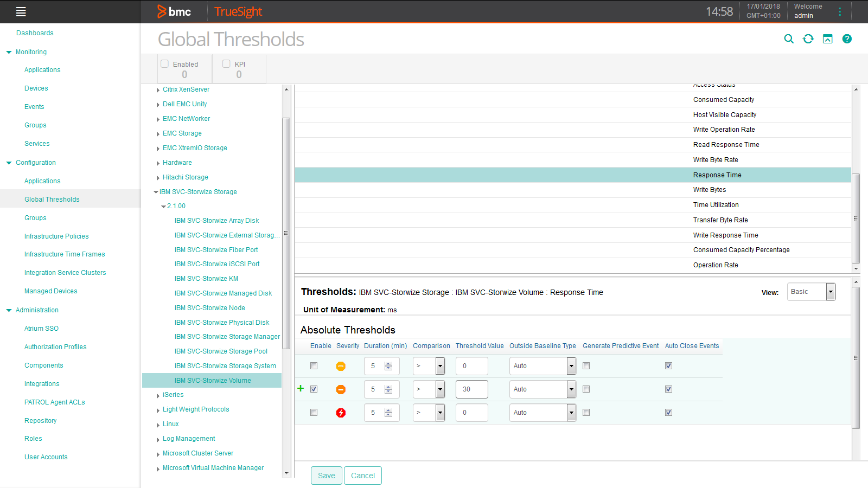This screenshot has height=488, width=868.
Task: Click the Threshold Value field containing 30
Action: point(471,389)
